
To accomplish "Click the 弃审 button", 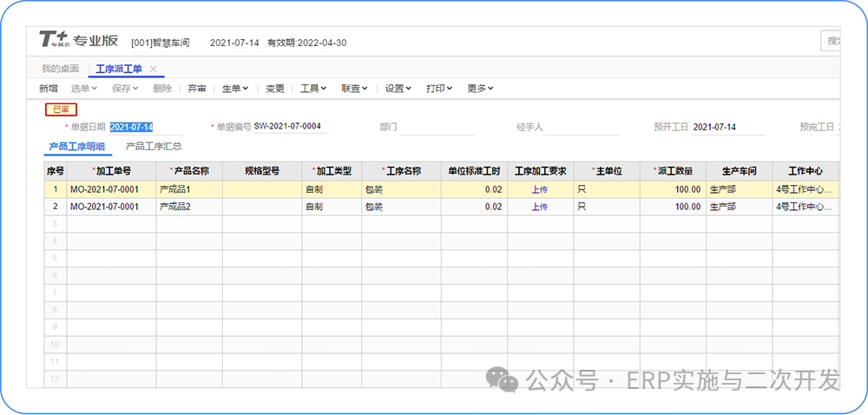I will click(x=197, y=89).
